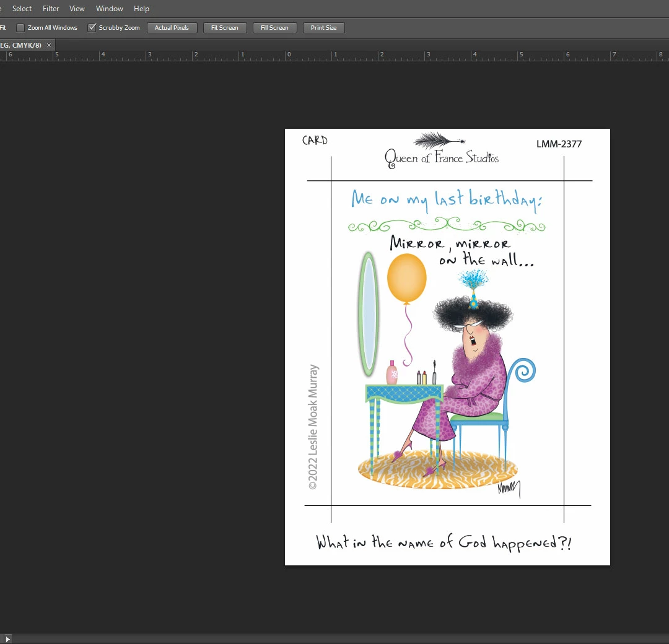Click the 'What in the name of God happened' caption
Viewport: 669px width, 644px height.
coord(444,542)
